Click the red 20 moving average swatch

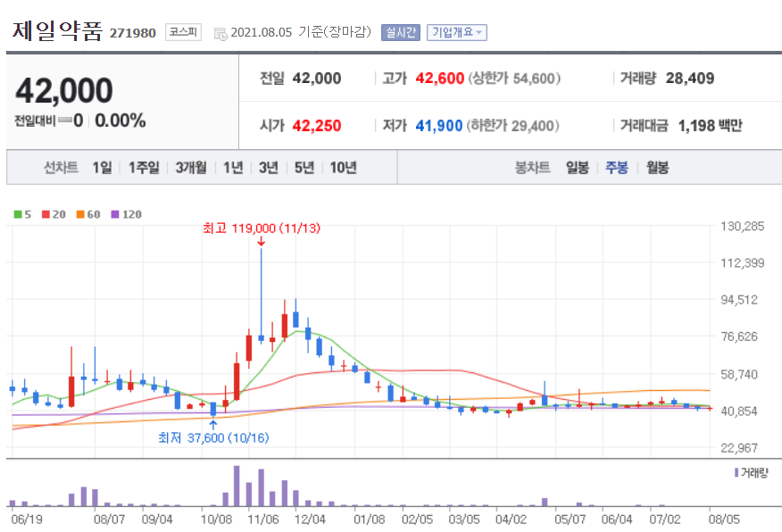(x=46, y=214)
